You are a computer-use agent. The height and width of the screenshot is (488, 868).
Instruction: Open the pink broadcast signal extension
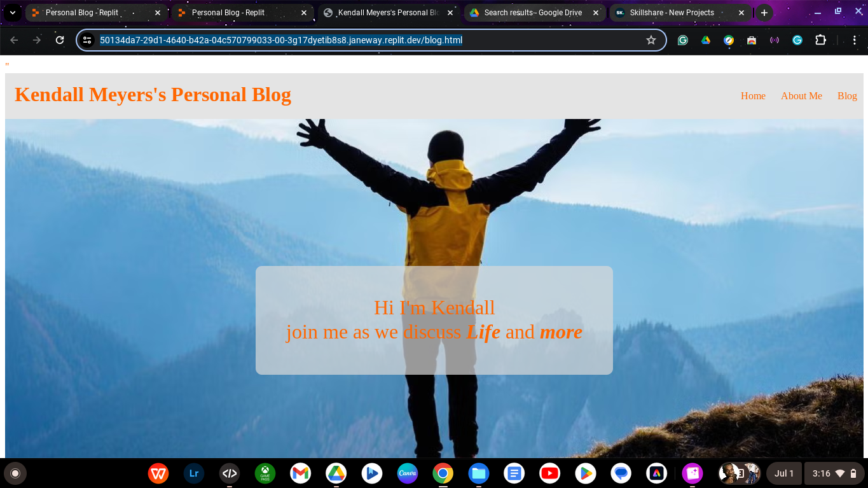775,40
